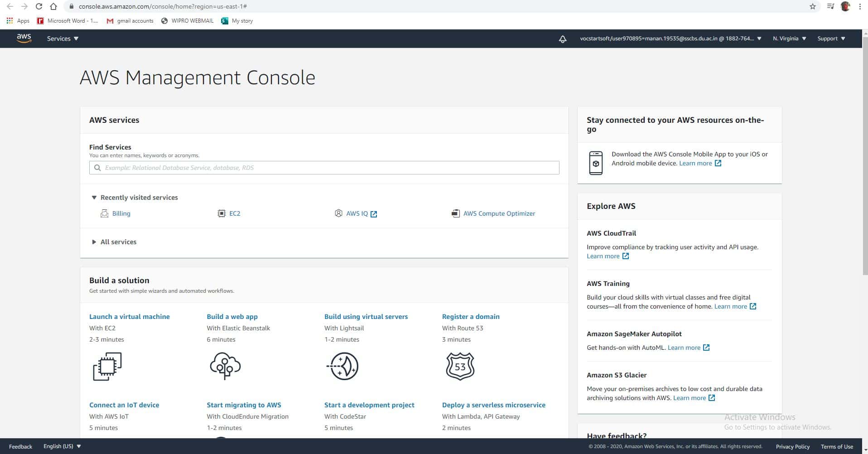Click the search magnifier in Find Services
Image resolution: width=868 pixels, height=454 pixels.
97,168
